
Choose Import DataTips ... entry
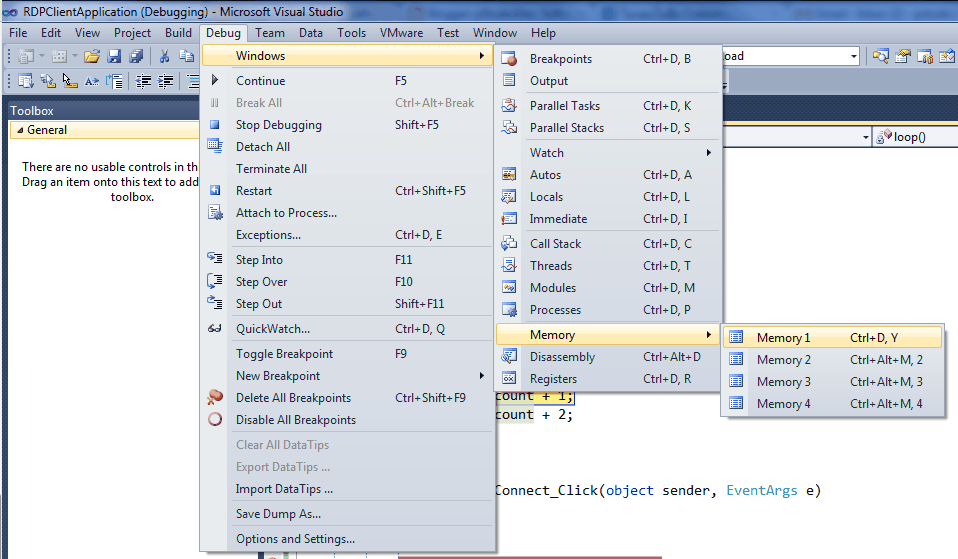pos(346,489)
